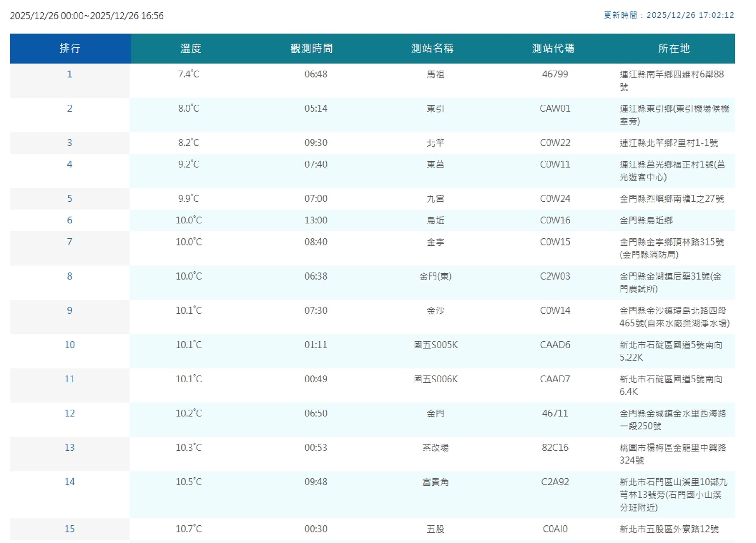Click the date range 2025/12/26 00:00~16:56
The height and width of the screenshot is (543, 756).
pos(87,16)
